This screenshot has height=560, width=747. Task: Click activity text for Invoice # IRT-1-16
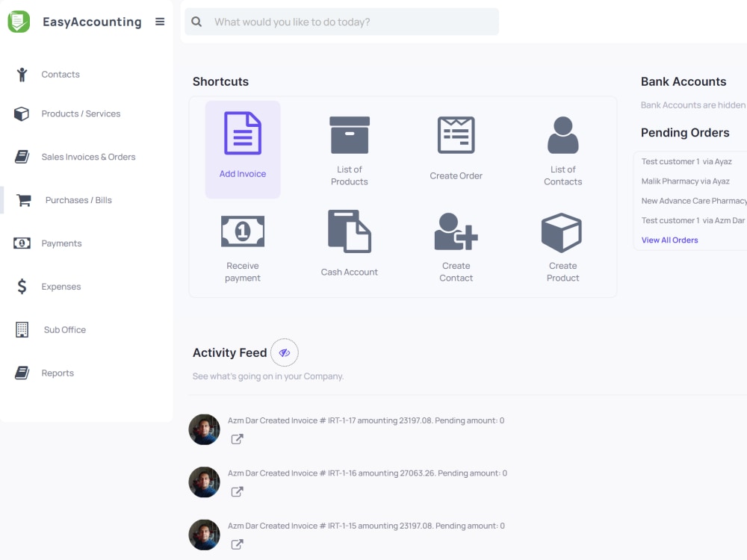tap(368, 473)
